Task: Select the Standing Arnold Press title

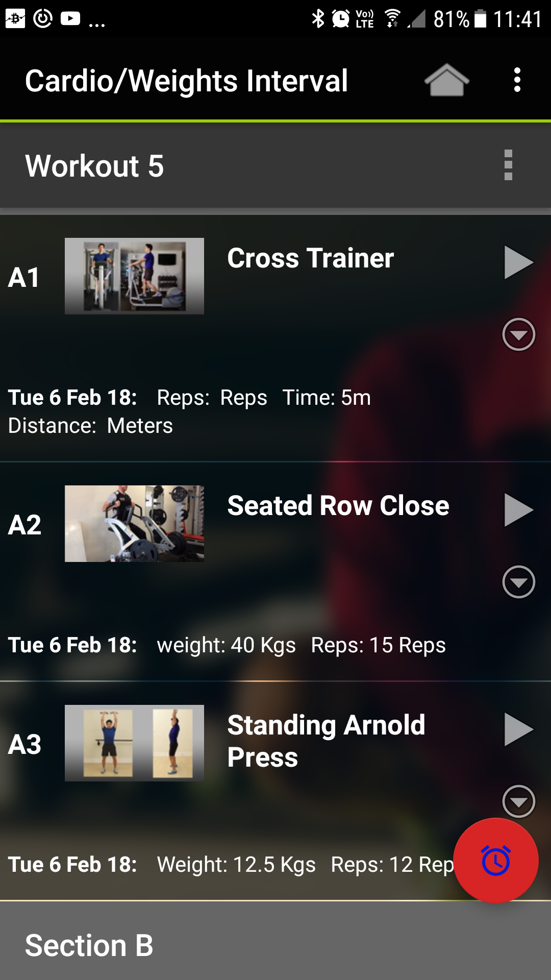Action: 326,741
